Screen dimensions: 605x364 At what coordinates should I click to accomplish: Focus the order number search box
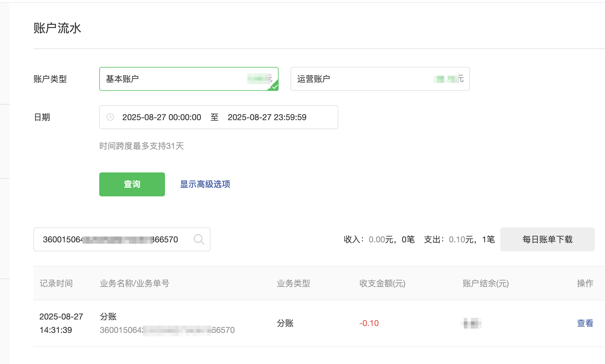tap(114, 239)
